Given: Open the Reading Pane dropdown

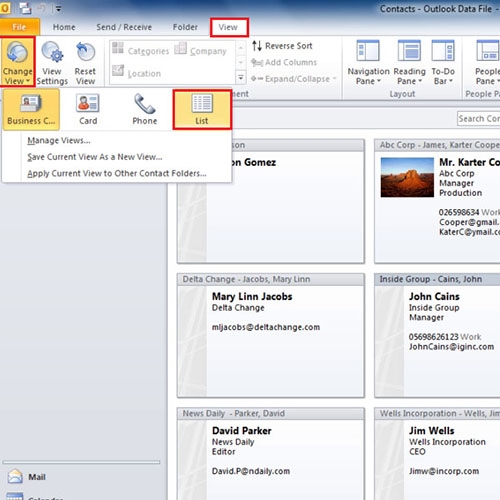Looking at the screenshot, I should 409,63.
